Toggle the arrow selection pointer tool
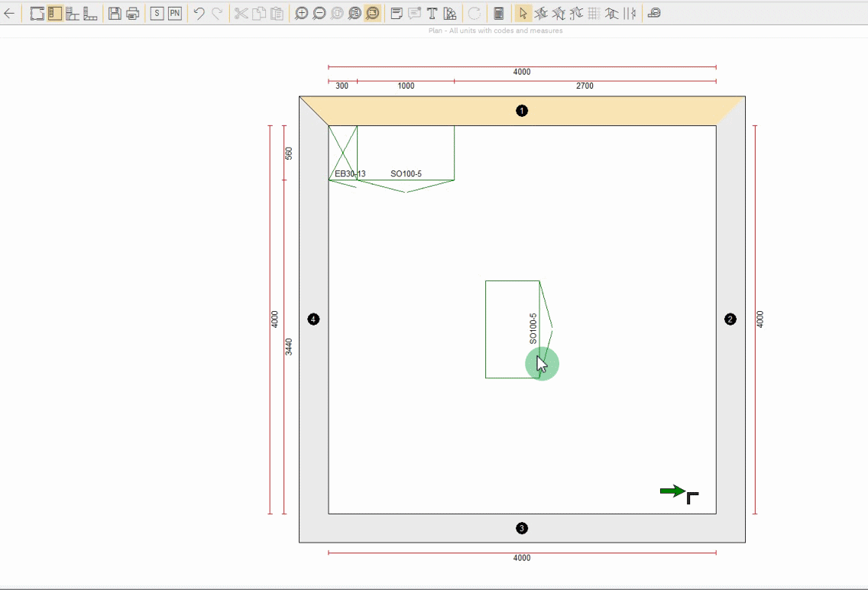The image size is (868, 590). tap(523, 13)
